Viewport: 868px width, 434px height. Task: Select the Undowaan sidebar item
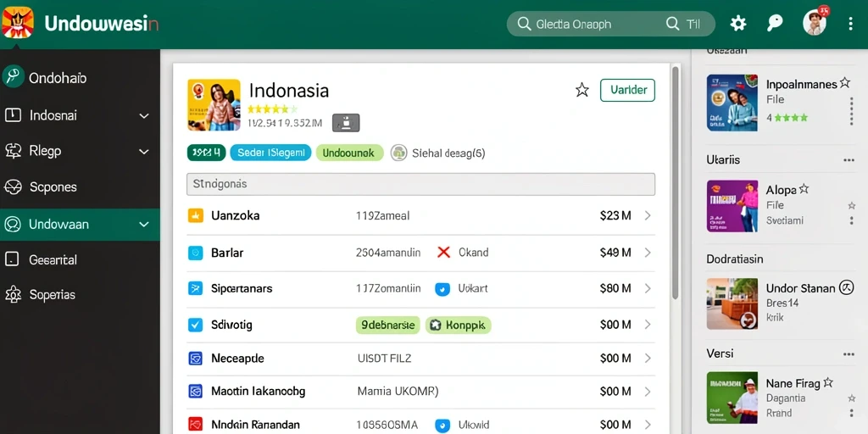point(80,224)
